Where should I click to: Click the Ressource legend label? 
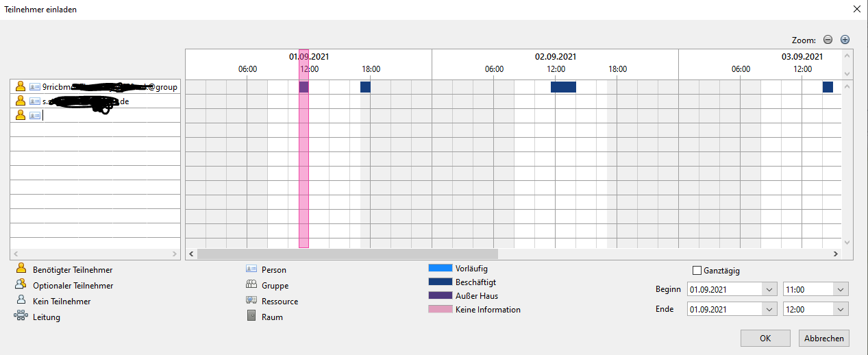tap(280, 302)
